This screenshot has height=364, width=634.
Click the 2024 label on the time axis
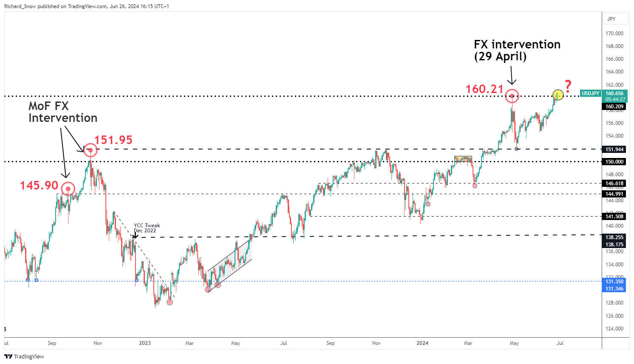tap(422, 343)
